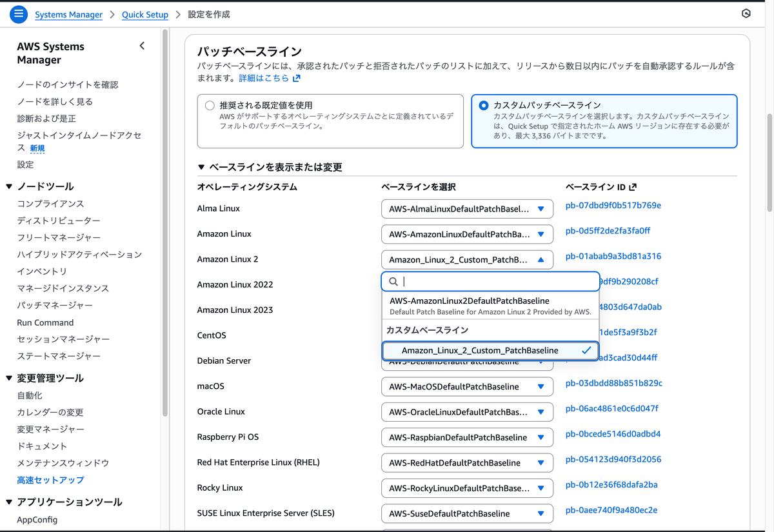Screen dimensions: 774x532
Task: Open baseline ID pb-03dbdd88b851b829c
Action: [x=614, y=383]
